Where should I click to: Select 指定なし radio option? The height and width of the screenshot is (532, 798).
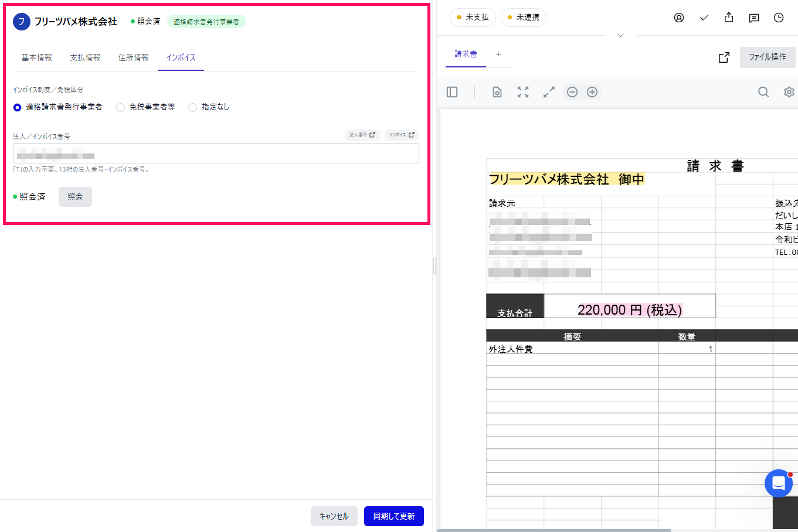[x=192, y=107]
